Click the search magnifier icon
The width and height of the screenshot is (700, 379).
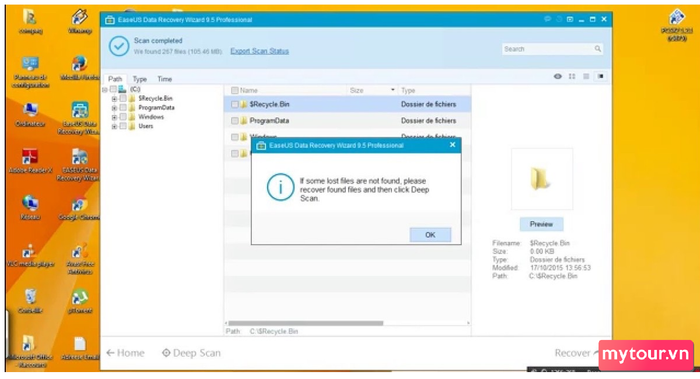(x=597, y=49)
